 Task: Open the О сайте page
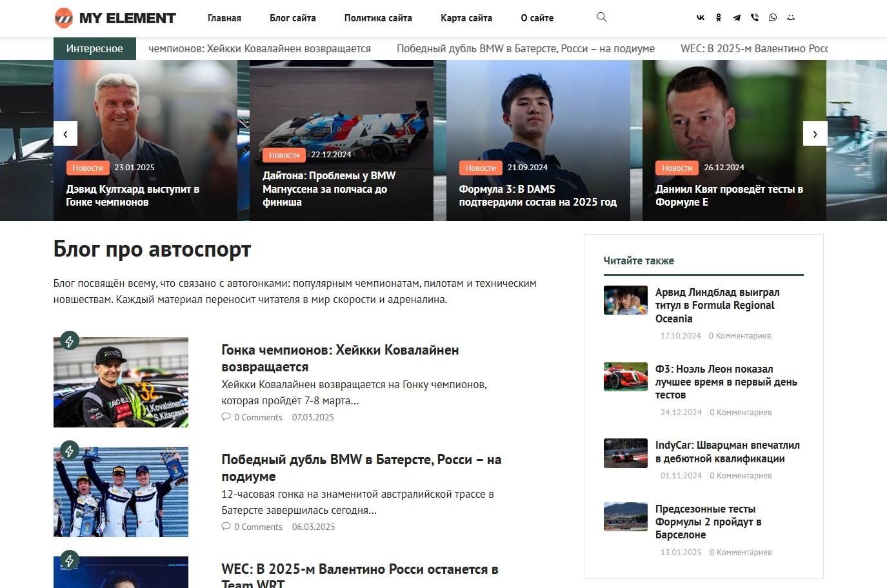(537, 18)
